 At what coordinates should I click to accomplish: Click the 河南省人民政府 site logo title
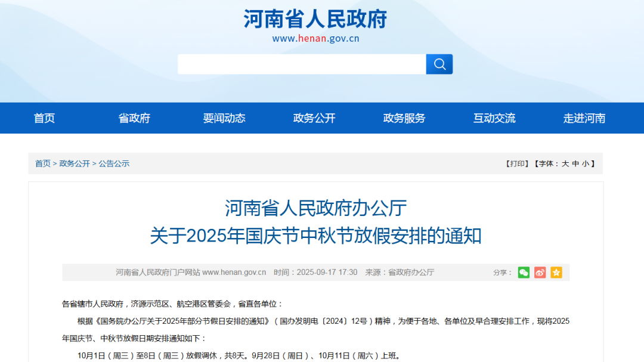(315, 19)
